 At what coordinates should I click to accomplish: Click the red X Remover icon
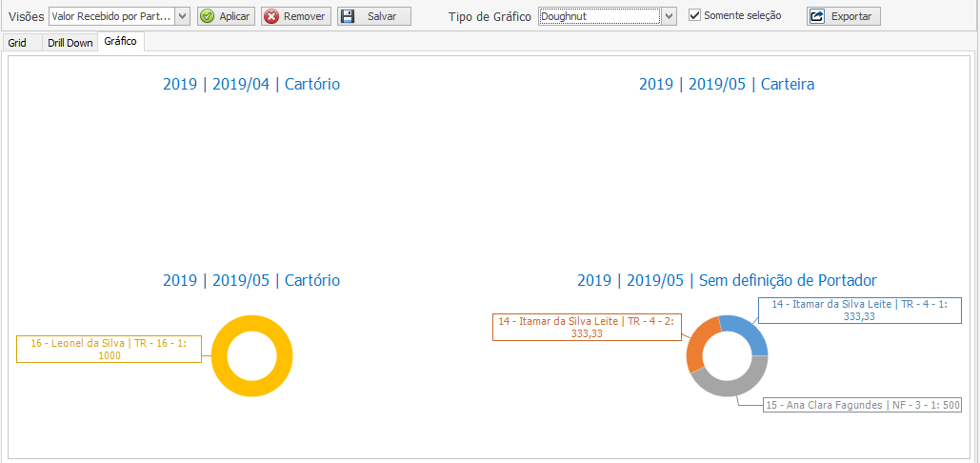271,16
